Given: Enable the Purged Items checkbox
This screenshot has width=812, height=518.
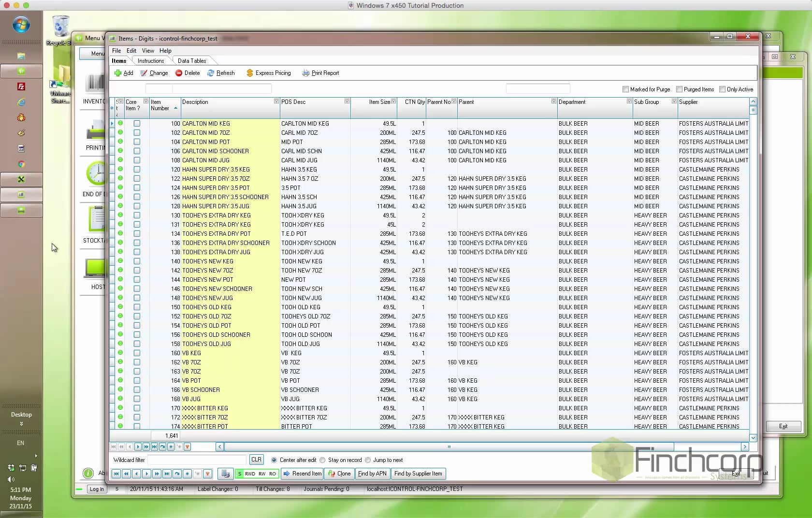Looking at the screenshot, I should 679,89.
